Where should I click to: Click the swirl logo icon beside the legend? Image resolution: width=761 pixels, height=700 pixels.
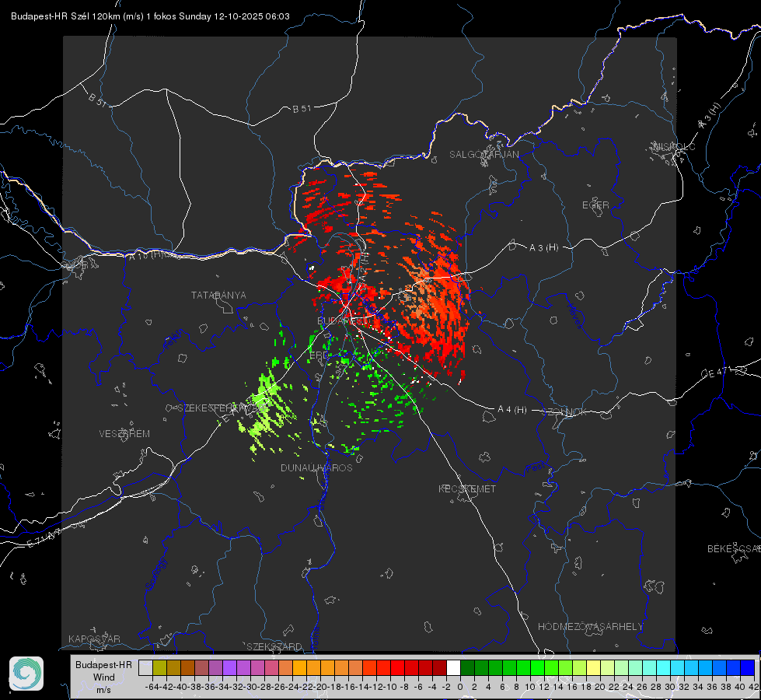point(26,674)
